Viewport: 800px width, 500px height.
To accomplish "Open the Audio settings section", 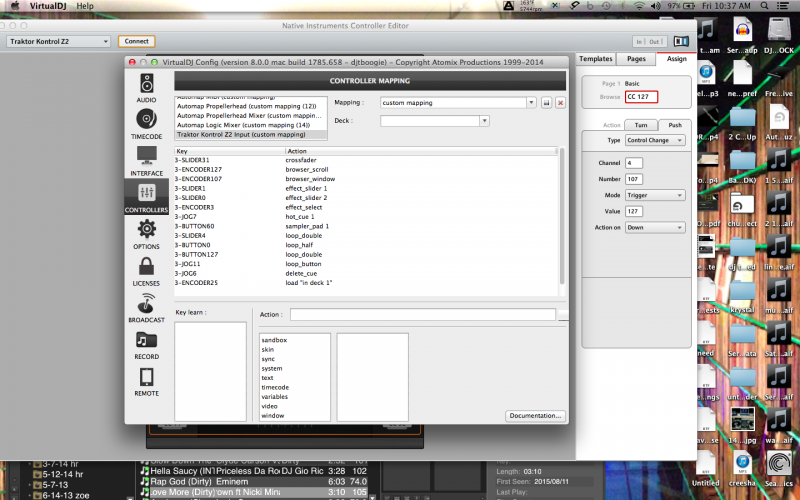I will (146, 88).
